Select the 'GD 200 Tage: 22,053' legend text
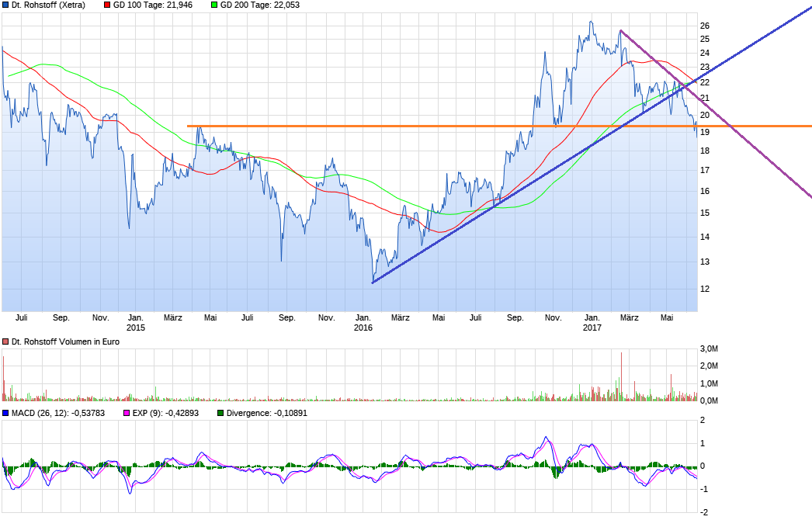 (x=260, y=5)
